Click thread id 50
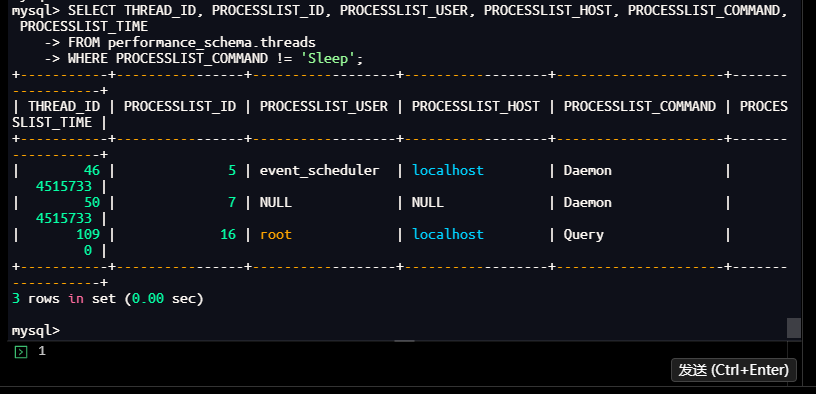 point(92,202)
